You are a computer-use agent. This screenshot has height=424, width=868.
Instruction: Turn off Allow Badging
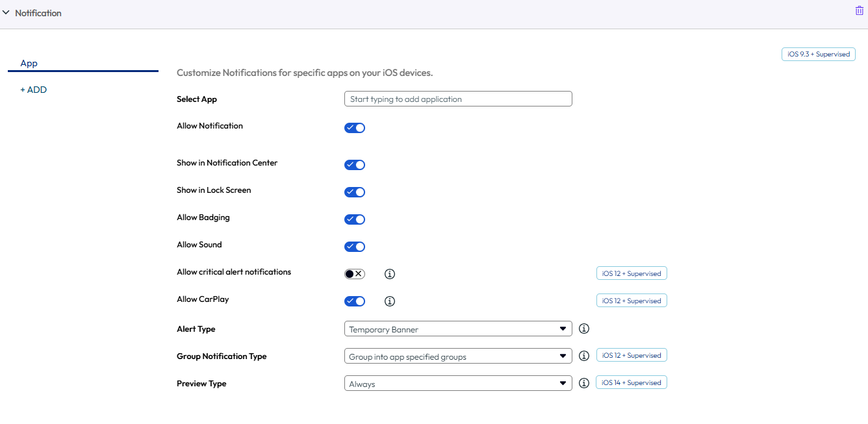(355, 219)
